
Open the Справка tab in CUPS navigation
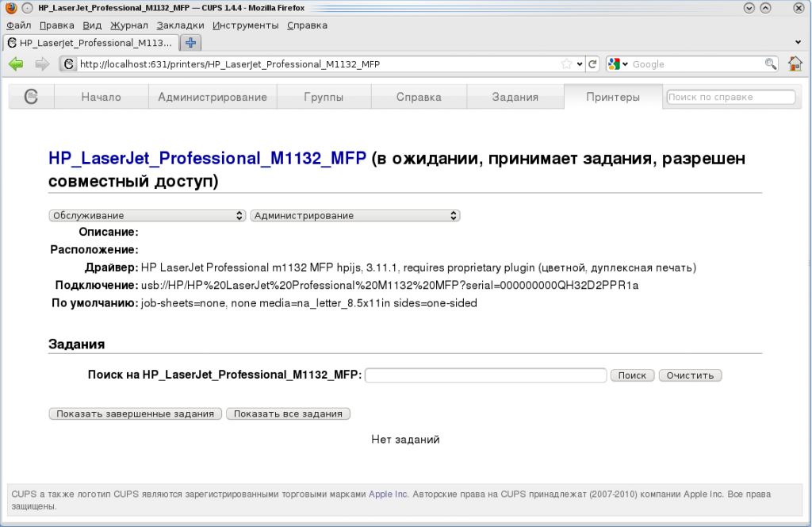(x=419, y=97)
